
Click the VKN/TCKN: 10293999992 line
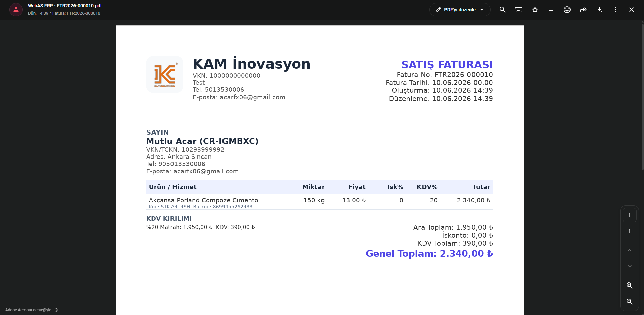185,150
